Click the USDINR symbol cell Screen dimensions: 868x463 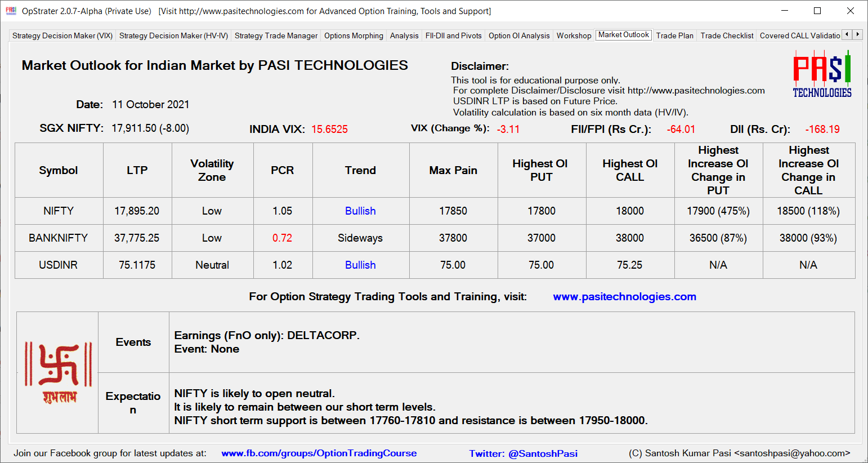[59, 265]
